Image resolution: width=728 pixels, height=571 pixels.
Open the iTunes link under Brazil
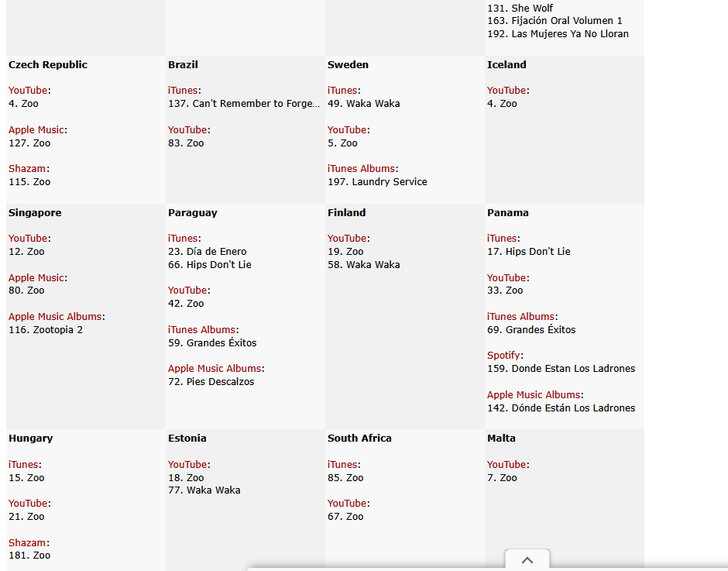[x=183, y=91]
